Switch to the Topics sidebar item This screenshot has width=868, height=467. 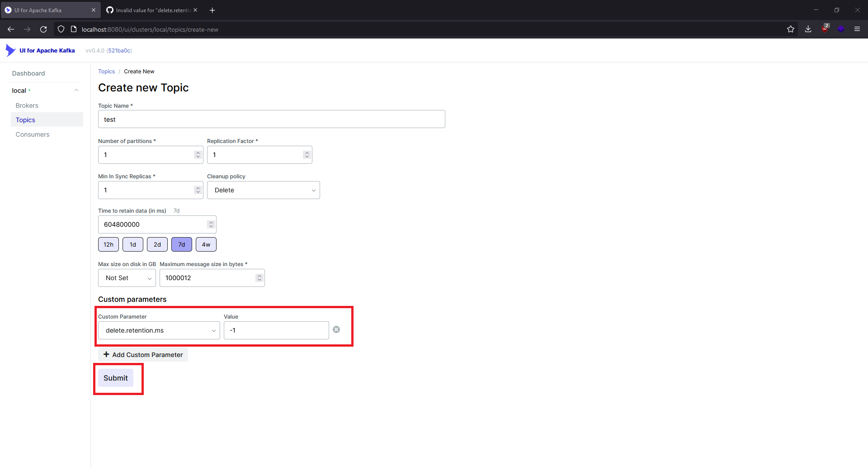pyautogui.click(x=25, y=119)
